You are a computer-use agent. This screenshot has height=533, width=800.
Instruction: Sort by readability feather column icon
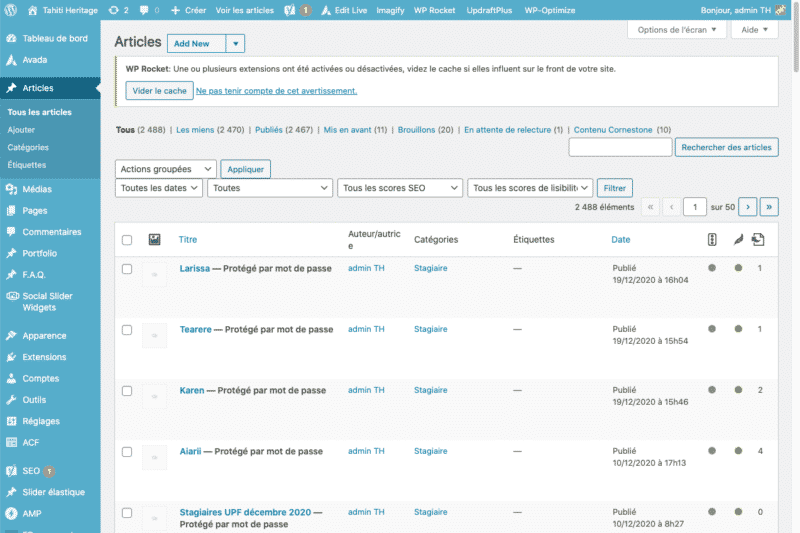point(738,239)
